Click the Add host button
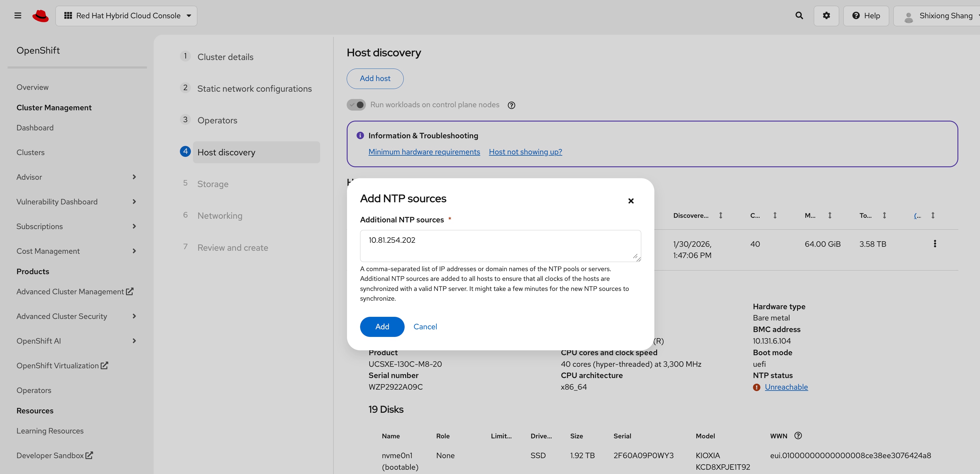 [x=375, y=78]
